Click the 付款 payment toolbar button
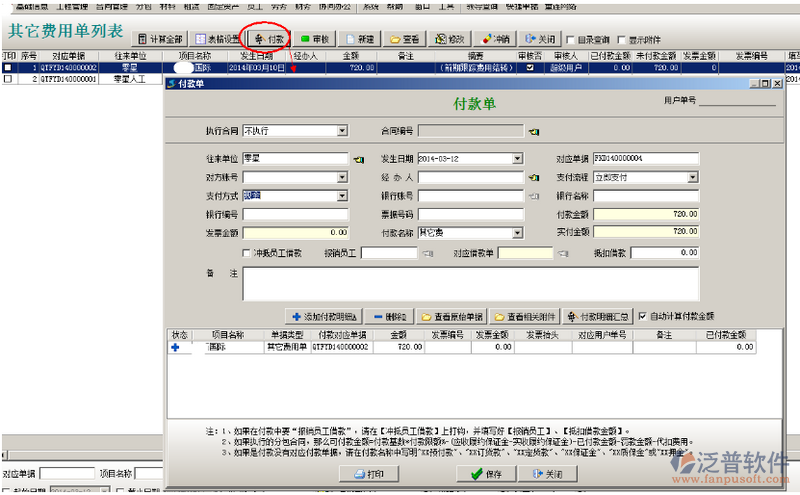800x495 pixels. point(269,39)
